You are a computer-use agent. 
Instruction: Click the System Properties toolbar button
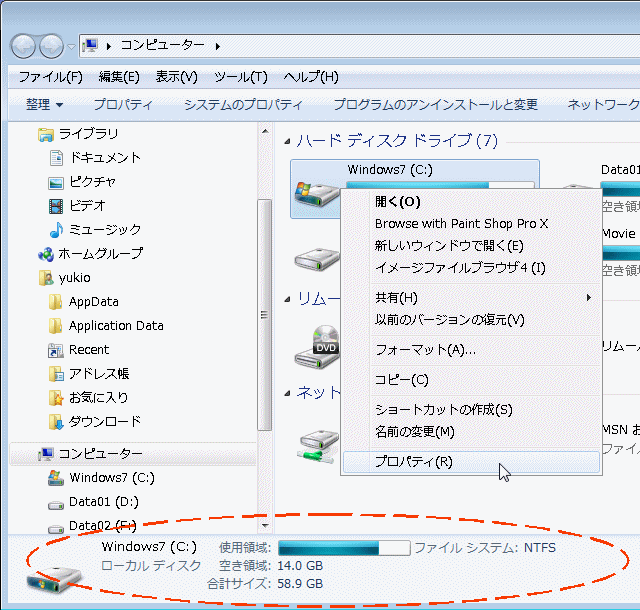point(242,105)
